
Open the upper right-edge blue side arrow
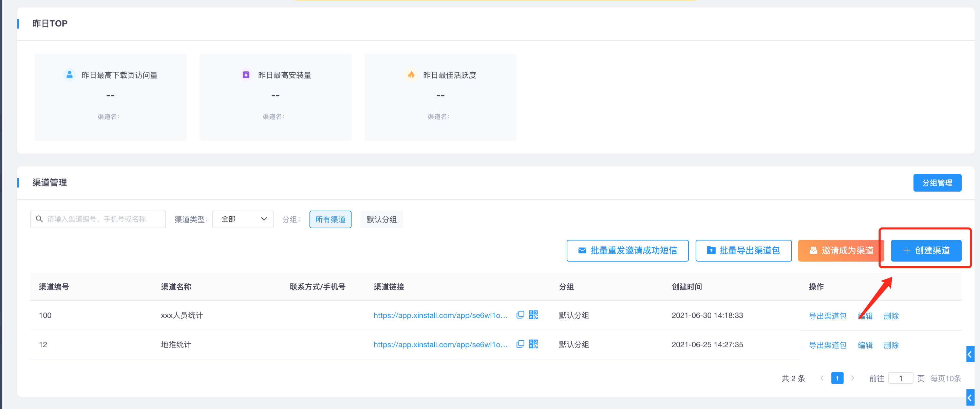pyautogui.click(x=970, y=354)
